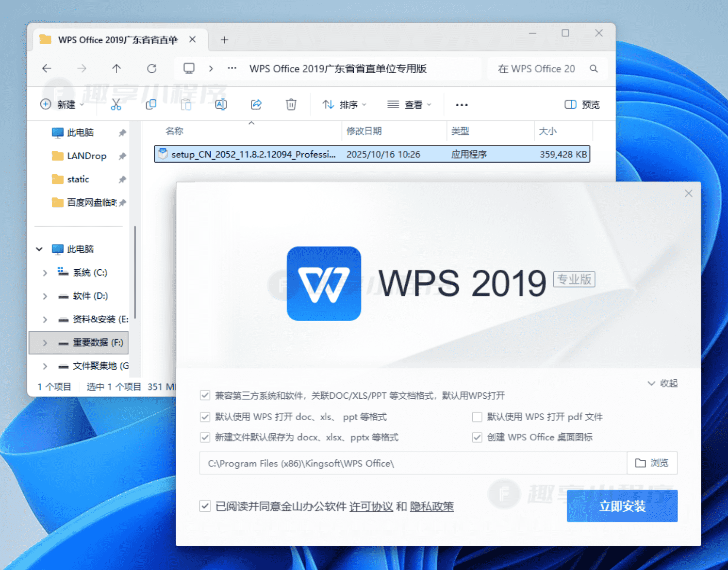Uncheck the 兼容第三方系统和软件 option

pos(205,395)
